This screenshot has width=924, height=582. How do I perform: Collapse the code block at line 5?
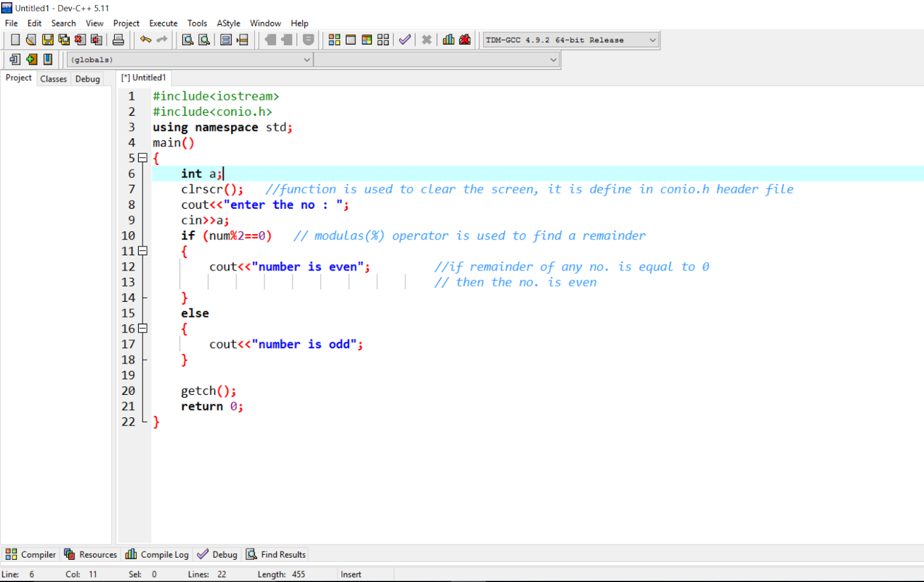tap(143, 158)
